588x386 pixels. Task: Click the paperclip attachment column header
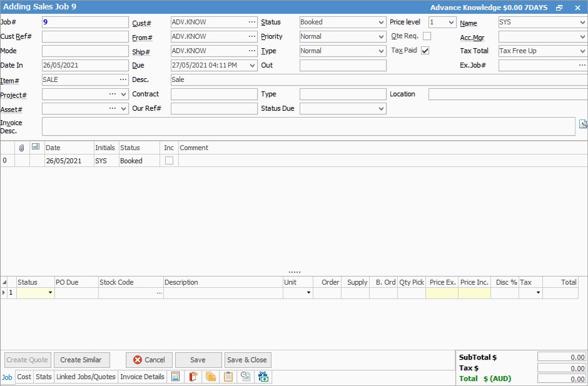coord(22,148)
